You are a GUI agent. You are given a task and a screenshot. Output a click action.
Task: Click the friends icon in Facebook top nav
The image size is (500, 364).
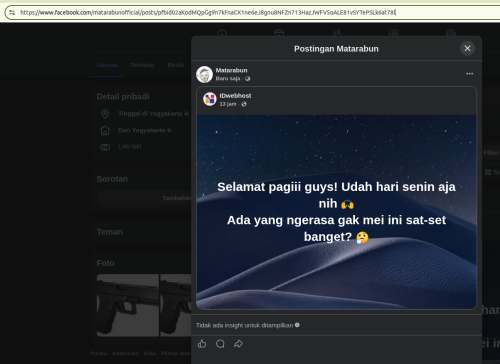337,33
